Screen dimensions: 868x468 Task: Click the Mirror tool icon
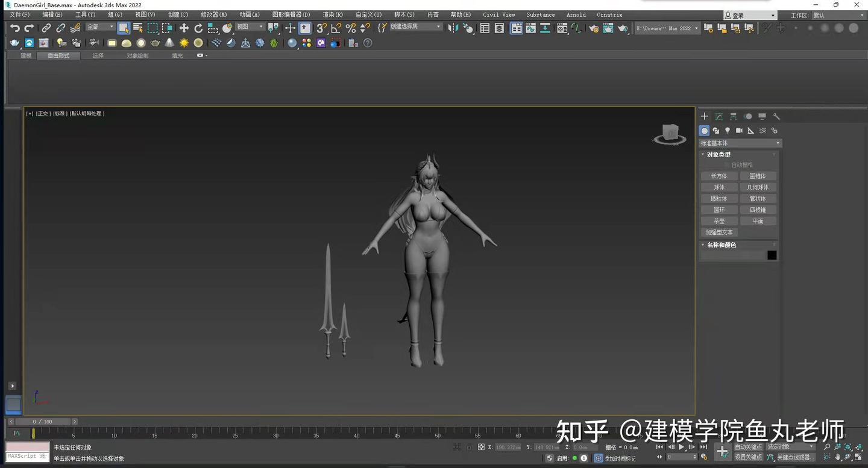pos(453,28)
